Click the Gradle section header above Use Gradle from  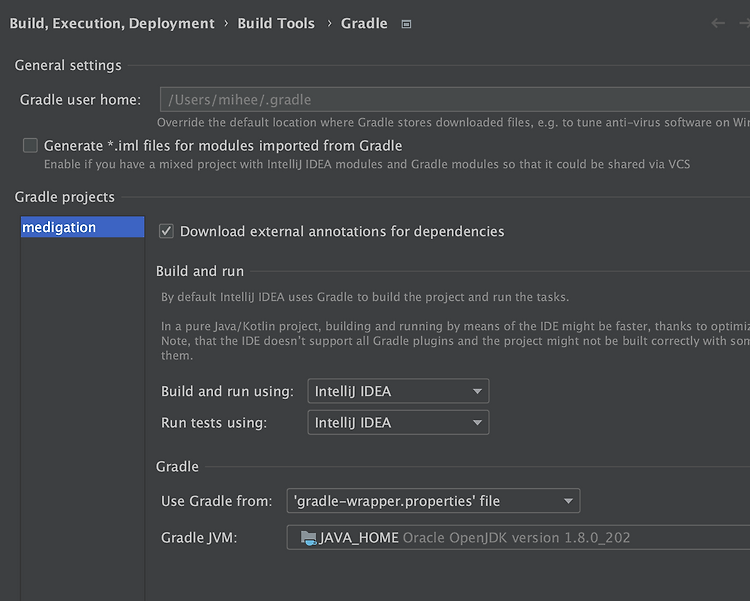coord(177,467)
